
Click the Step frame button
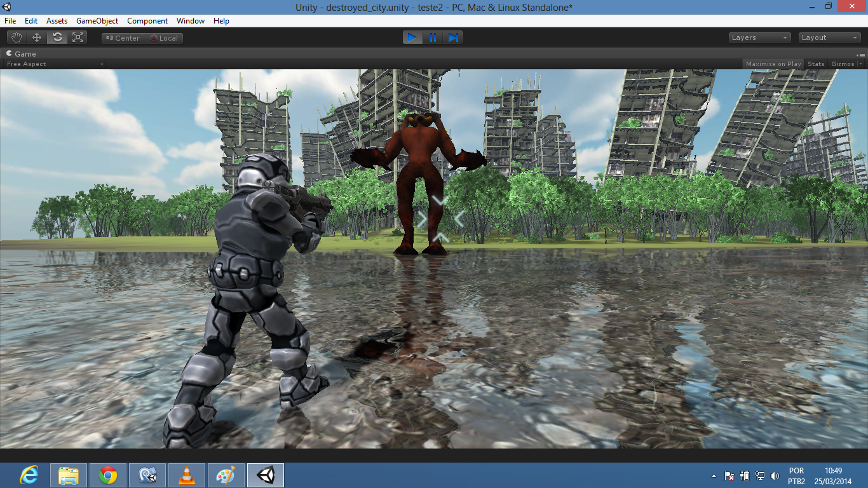coord(453,37)
